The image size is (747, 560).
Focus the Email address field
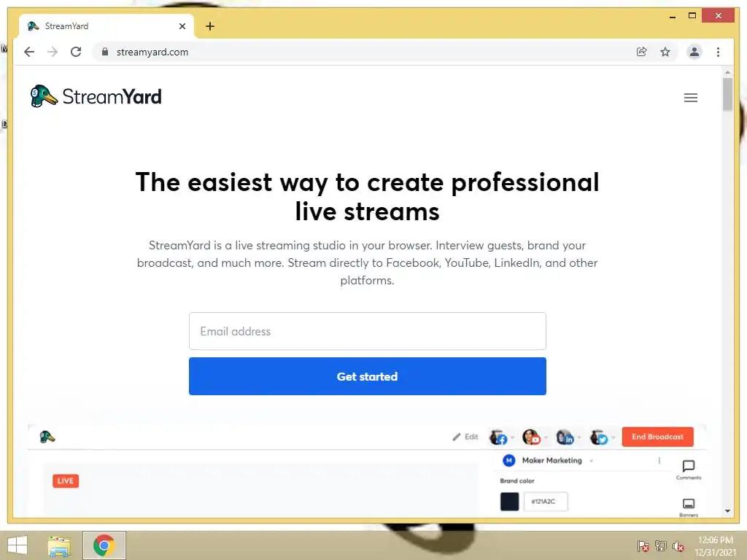coord(368,331)
